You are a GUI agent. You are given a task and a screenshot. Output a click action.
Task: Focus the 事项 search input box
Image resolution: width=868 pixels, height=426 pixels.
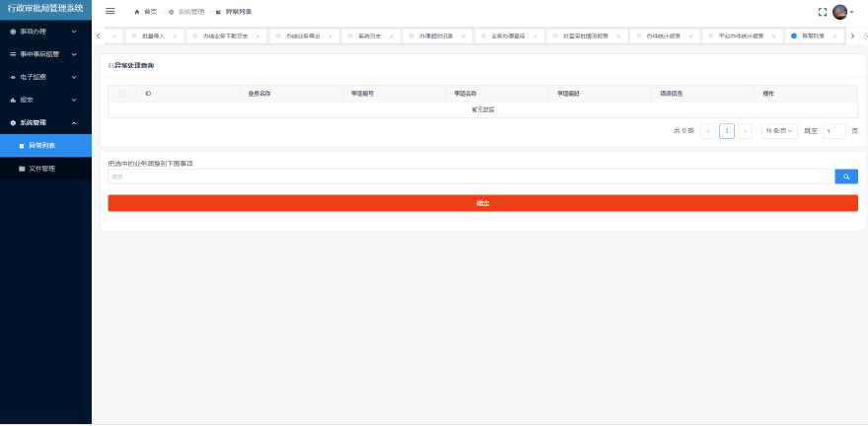pos(471,177)
